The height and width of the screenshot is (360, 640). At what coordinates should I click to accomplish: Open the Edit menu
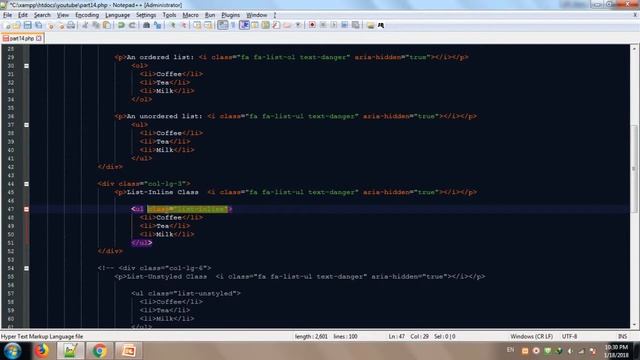23,15
